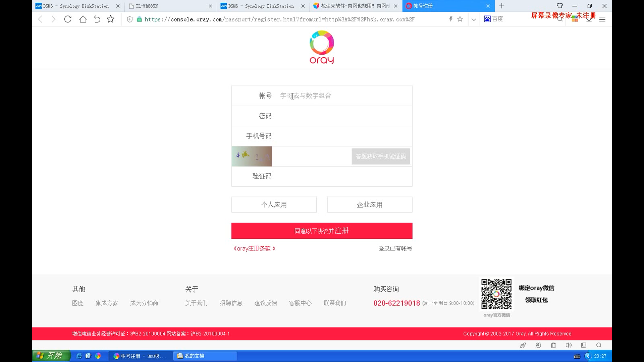This screenshot has height=362, width=644.
Task: Open the 《oray注册条款》 link
Action: pos(255,248)
